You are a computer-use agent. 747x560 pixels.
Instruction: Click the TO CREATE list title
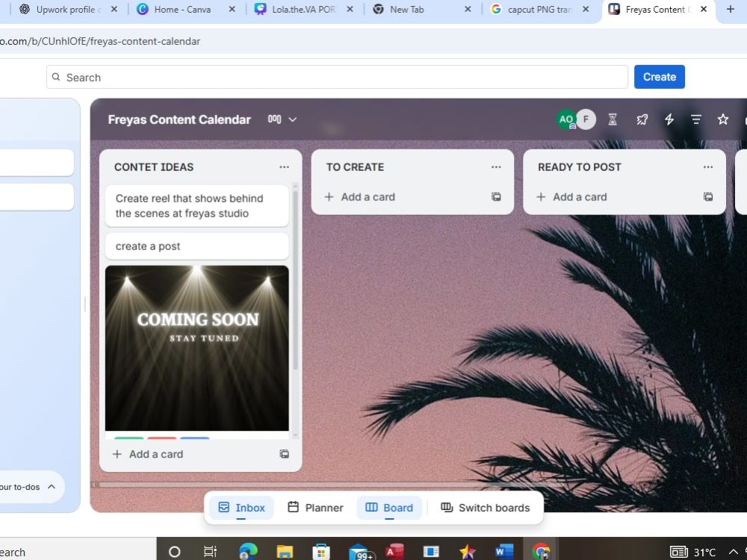click(355, 167)
